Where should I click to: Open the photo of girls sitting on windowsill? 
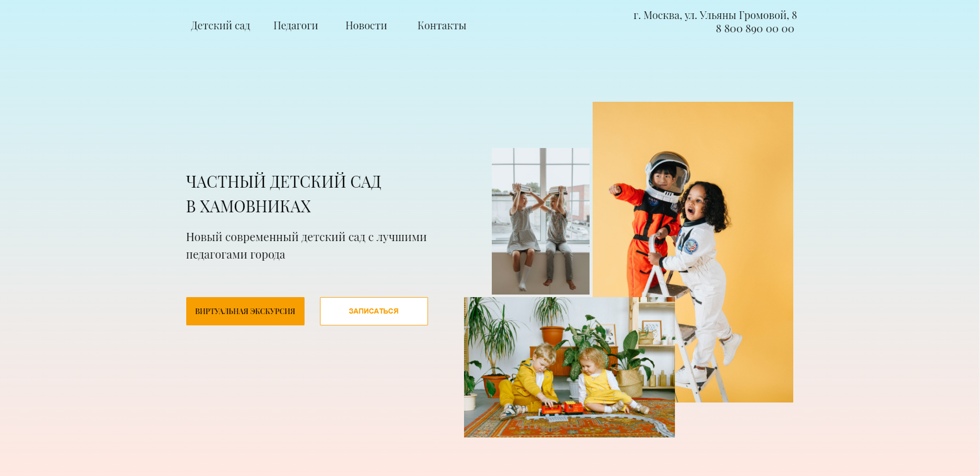(x=541, y=221)
